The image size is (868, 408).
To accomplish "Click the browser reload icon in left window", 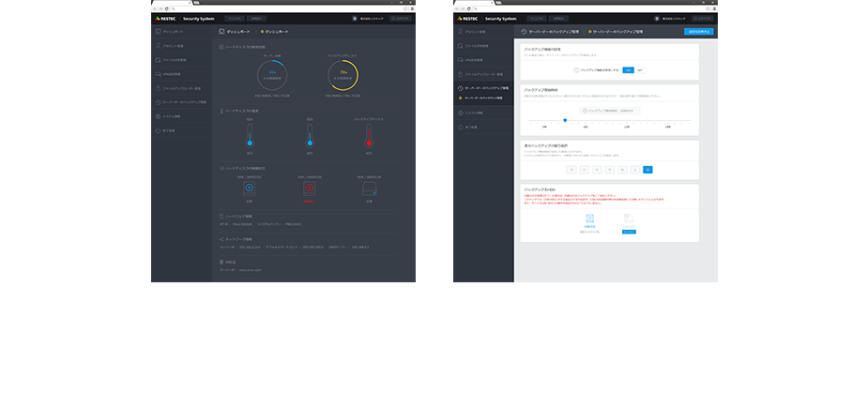I will click(167, 8).
